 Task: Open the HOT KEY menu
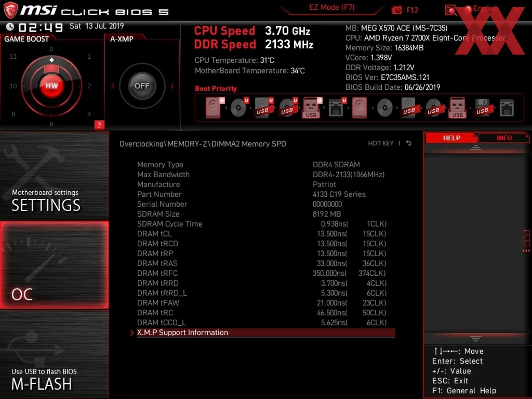(x=381, y=143)
